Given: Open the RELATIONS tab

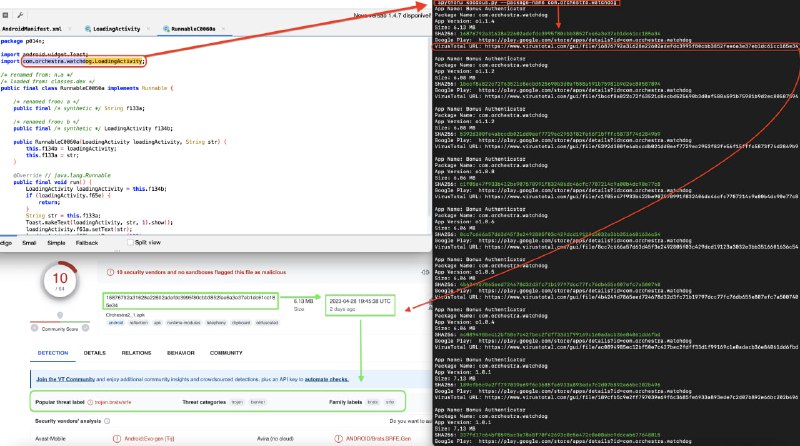Looking at the screenshot, I should 136,353.
